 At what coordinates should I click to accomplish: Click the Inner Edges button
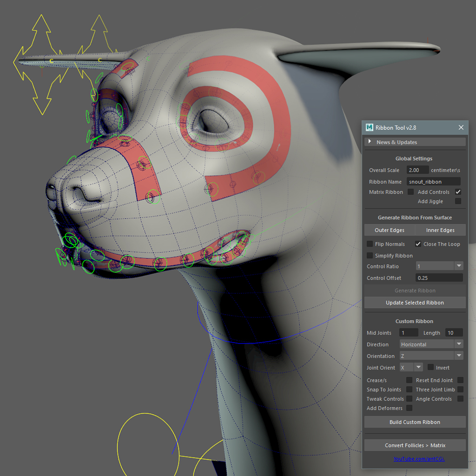pos(440,230)
